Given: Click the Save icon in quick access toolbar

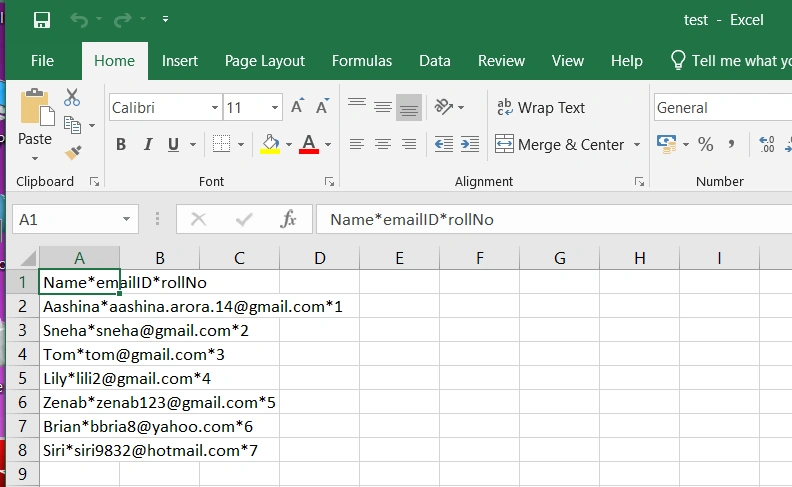Looking at the screenshot, I should [41, 20].
